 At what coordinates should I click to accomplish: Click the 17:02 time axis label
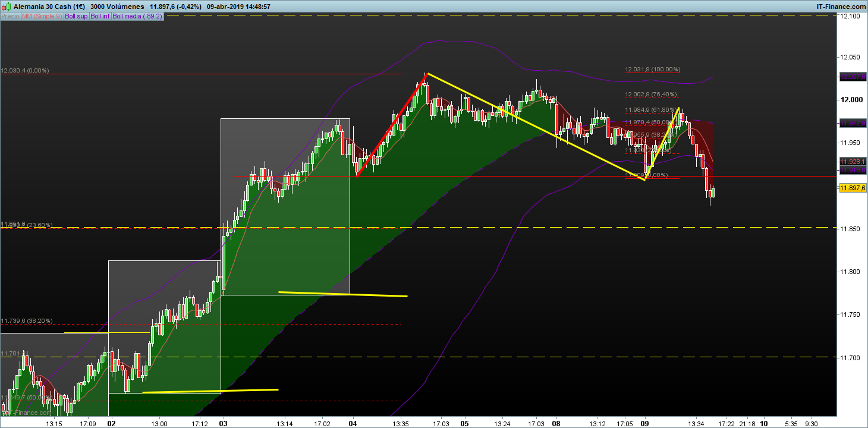(x=322, y=424)
